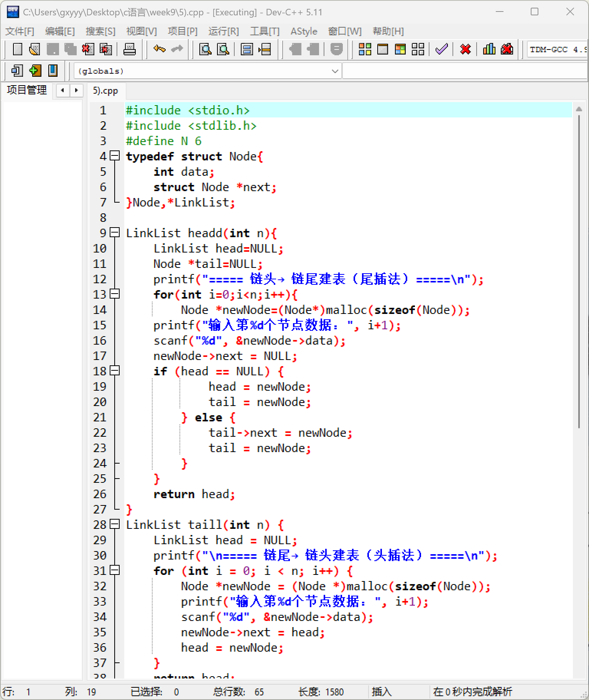This screenshot has height=700, width=589.
Task: Open the 文件[F] menu
Action: pos(20,31)
